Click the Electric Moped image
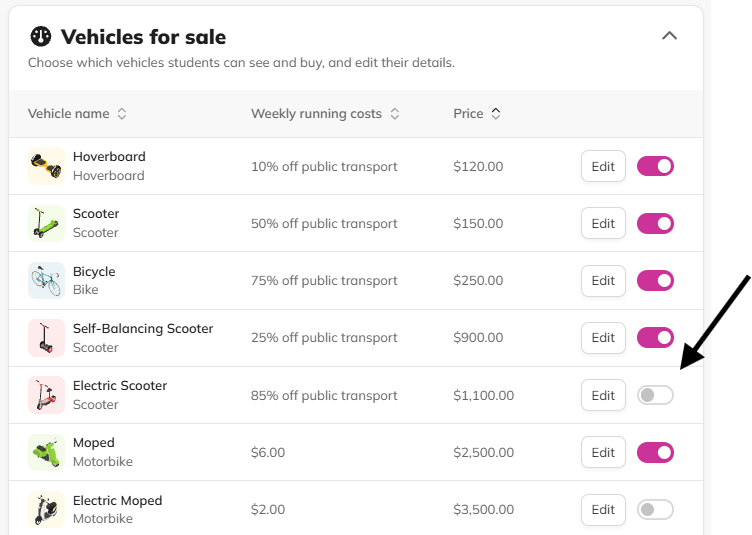 point(46,509)
